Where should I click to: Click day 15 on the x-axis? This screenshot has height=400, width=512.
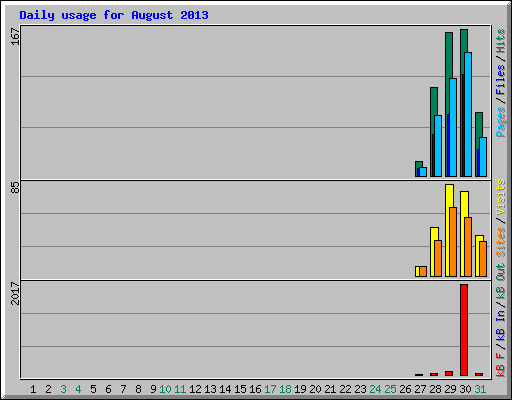coord(240,389)
